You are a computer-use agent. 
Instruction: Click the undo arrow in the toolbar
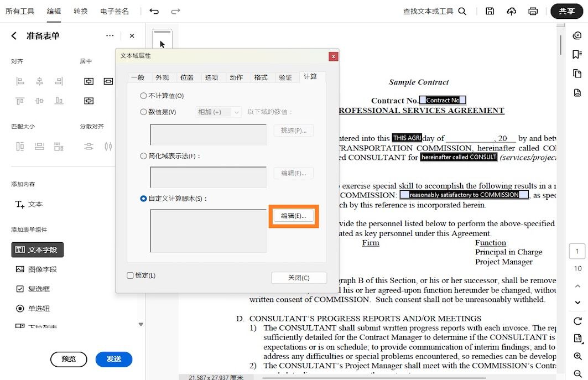(154, 11)
